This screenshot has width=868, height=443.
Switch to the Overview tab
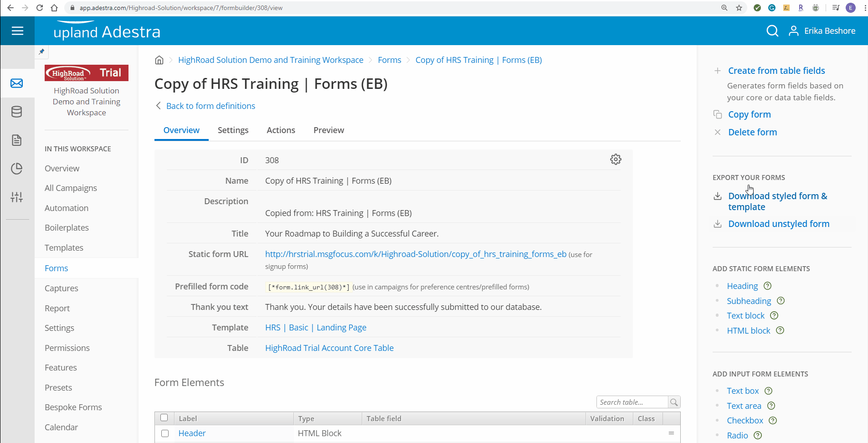pyautogui.click(x=181, y=130)
